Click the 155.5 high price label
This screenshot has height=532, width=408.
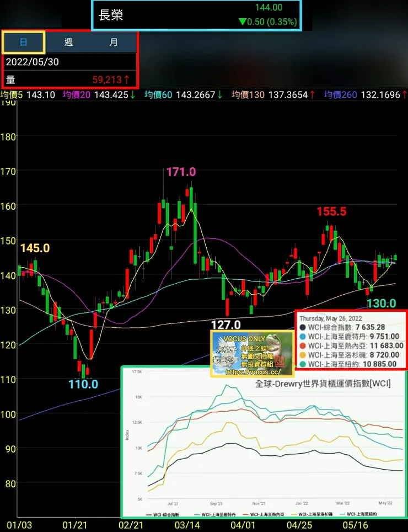[x=331, y=212]
